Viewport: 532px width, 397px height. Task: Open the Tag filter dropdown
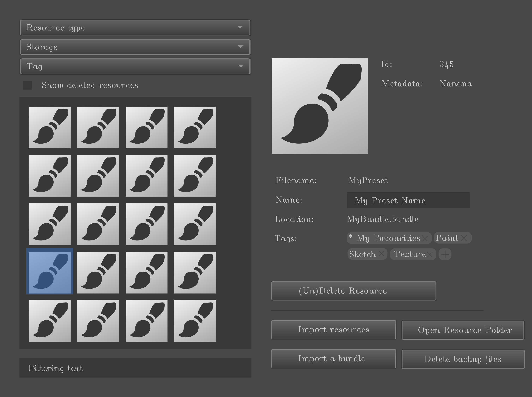click(x=135, y=66)
